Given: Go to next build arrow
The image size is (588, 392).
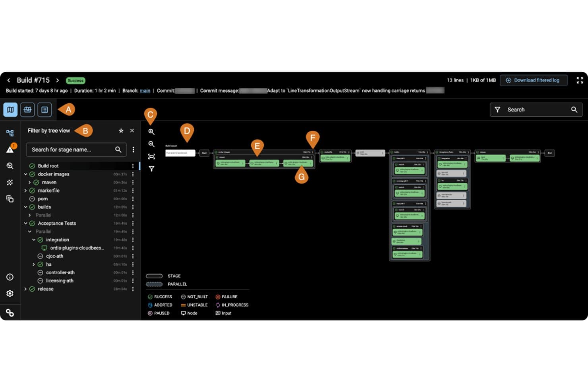Looking at the screenshot, I should (x=57, y=80).
